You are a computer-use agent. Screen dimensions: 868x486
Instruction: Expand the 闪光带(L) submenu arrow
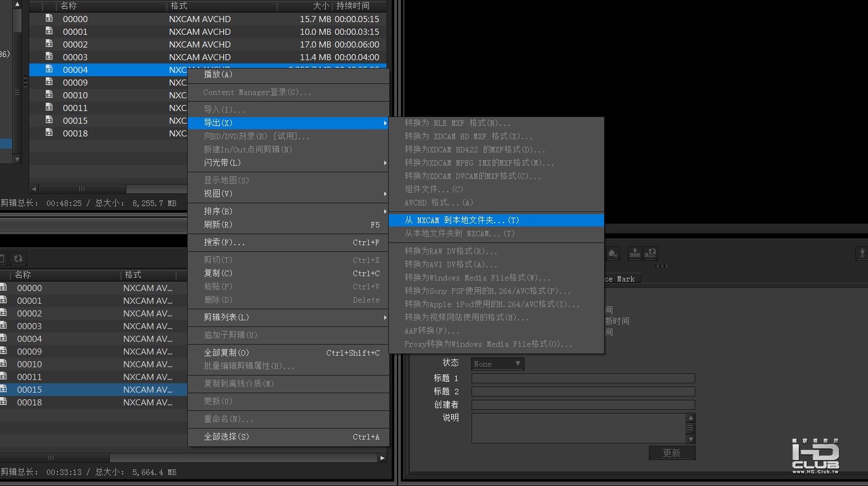point(385,163)
